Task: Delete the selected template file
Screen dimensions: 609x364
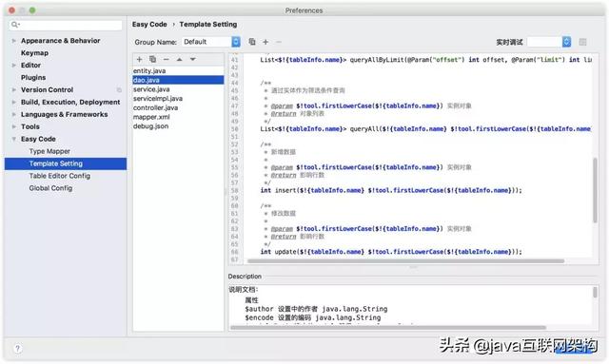Action: point(167,59)
